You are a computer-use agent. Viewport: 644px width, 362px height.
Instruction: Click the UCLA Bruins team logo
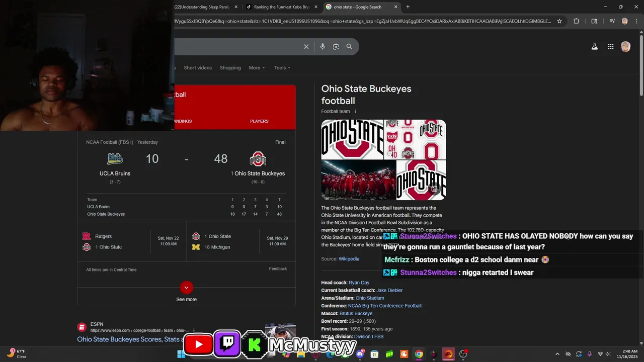point(115,159)
